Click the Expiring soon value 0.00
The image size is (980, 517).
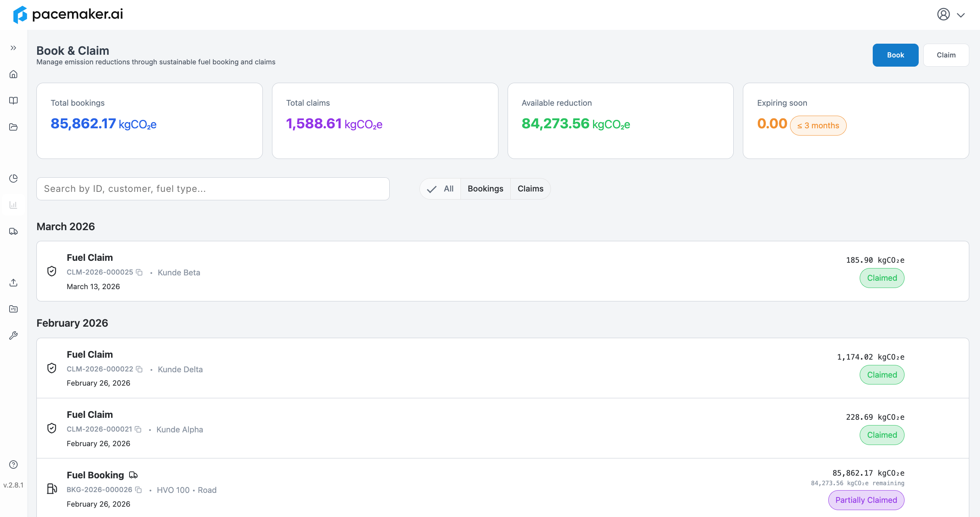(x=772, y=124)
